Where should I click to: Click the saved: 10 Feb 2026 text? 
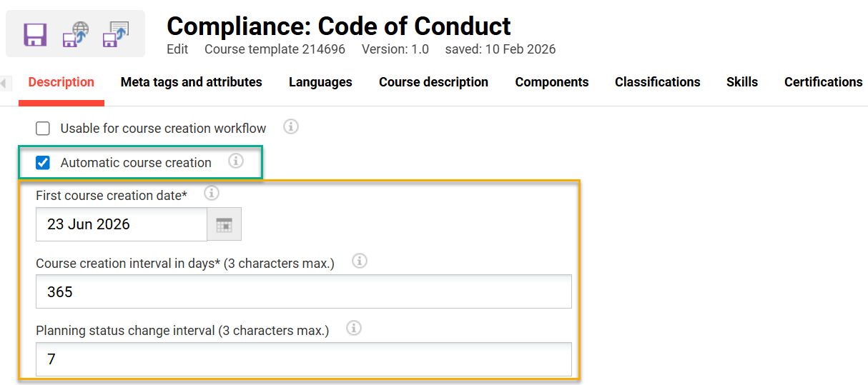500,49
